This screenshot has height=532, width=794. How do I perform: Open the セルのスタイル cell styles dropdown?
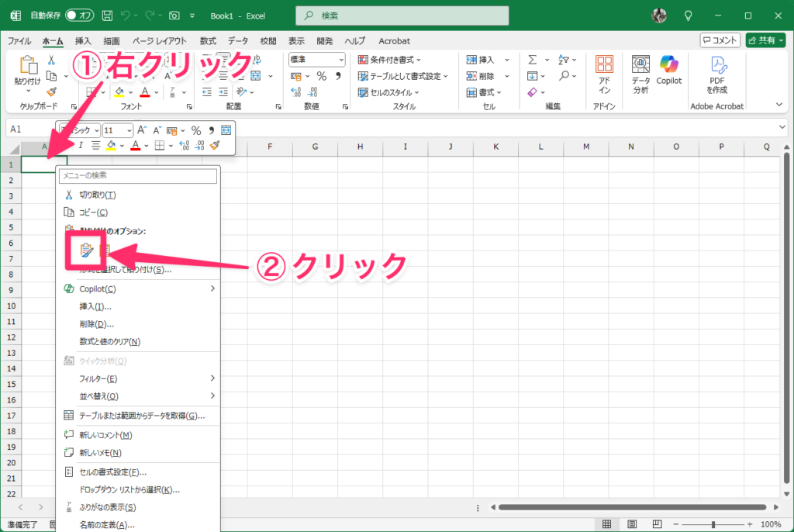click(x=388, y=92)
